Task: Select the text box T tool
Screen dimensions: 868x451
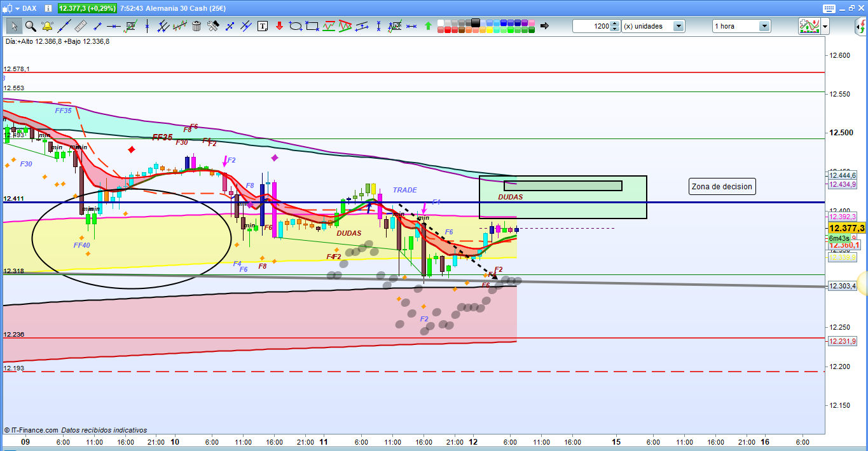Action: tap(263, 26)
